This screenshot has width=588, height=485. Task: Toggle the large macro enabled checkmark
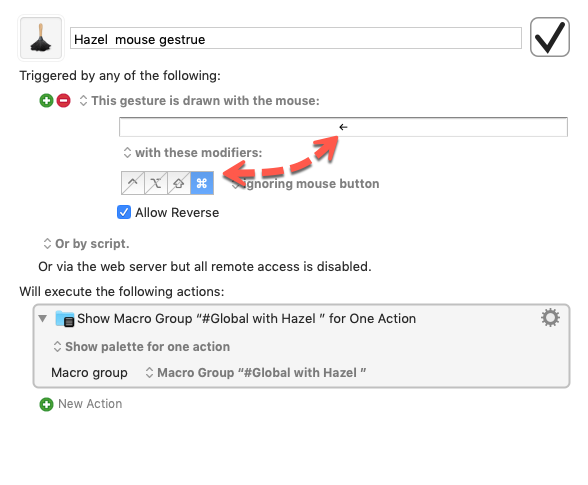pos(549,37)
